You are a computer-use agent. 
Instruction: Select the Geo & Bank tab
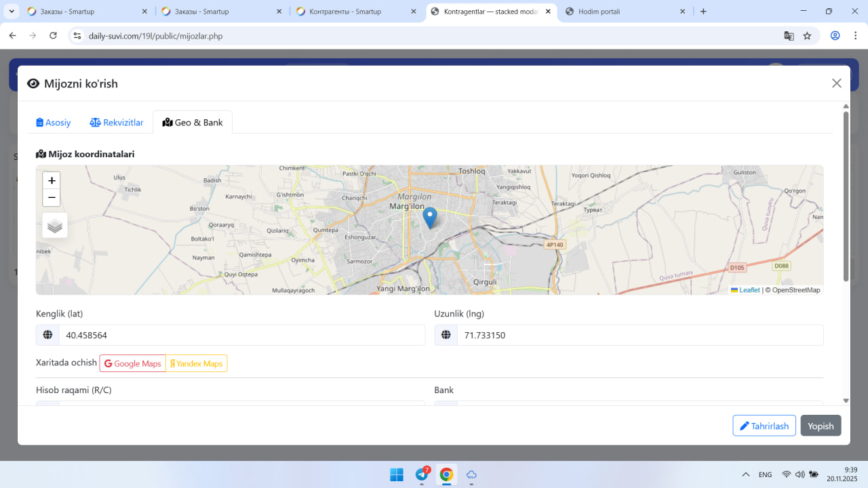[x=193, y=123]
